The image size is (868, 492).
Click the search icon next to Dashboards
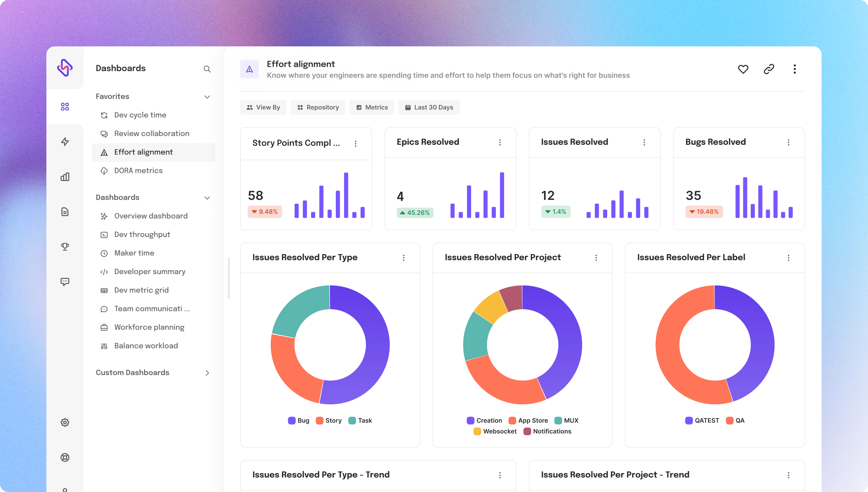coord(207,69)
